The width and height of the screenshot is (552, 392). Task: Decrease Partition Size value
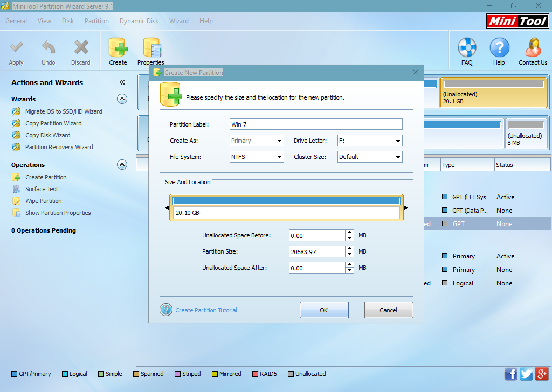point(349,254)
